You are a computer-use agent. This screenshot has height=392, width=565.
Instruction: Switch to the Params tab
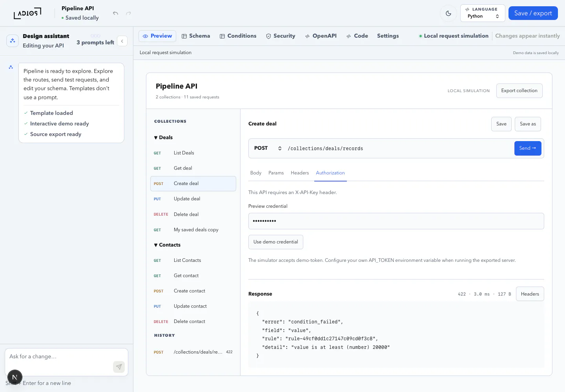click(276, 173)
